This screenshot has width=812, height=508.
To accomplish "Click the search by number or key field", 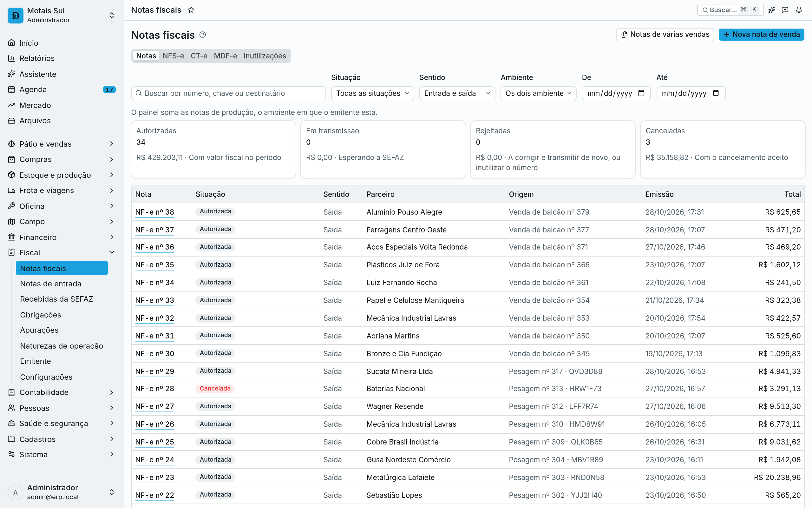I will 228,93.
